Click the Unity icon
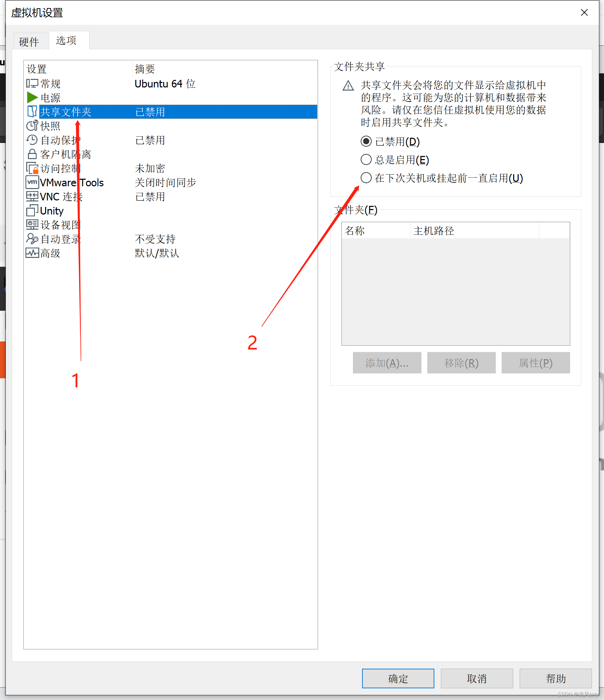 [x=32, y=210]
